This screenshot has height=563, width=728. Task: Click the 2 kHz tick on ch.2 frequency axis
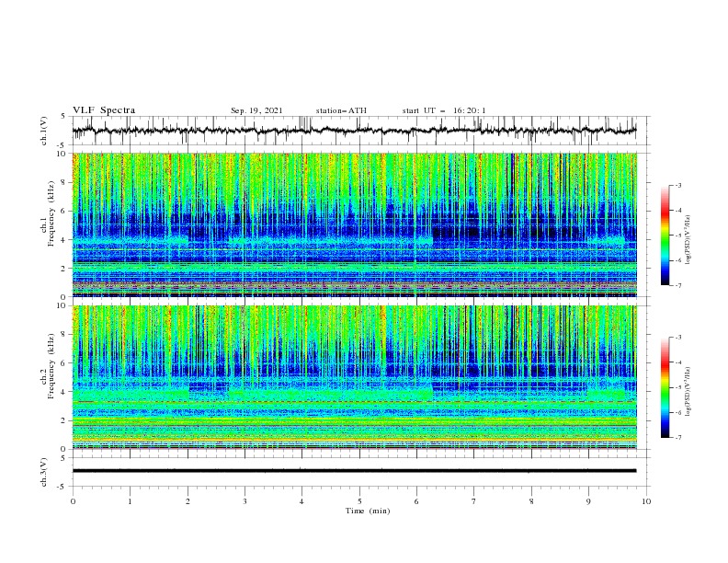pyautogui.click(x=64, y=420)
